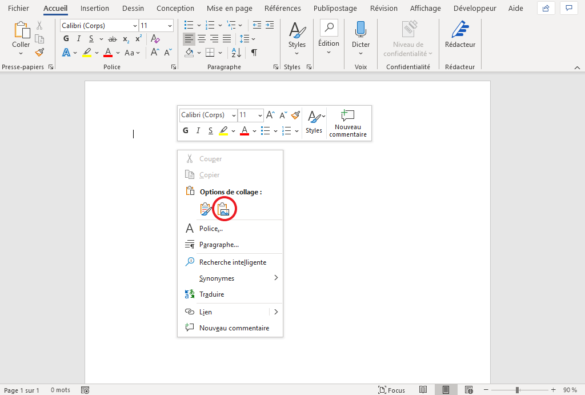The image size is (585, 395).
Task: Open change case Aa dropdown
Action: 132,53
